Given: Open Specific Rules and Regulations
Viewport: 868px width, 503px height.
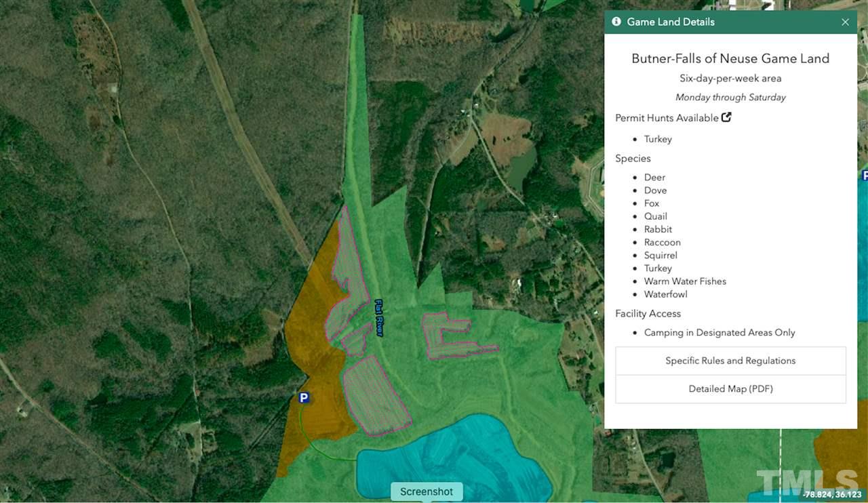Looking at the screenshot, I should pyautogui.click(x=730, y=361).
